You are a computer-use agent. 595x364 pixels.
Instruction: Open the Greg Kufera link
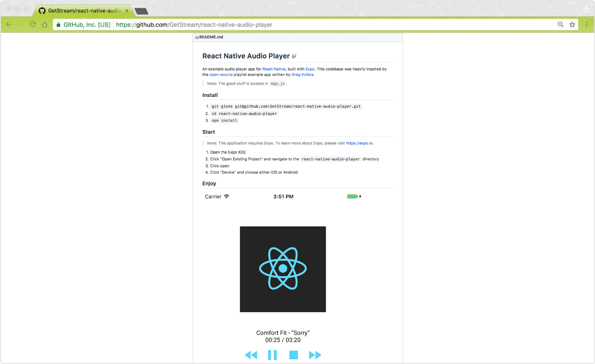302,75
